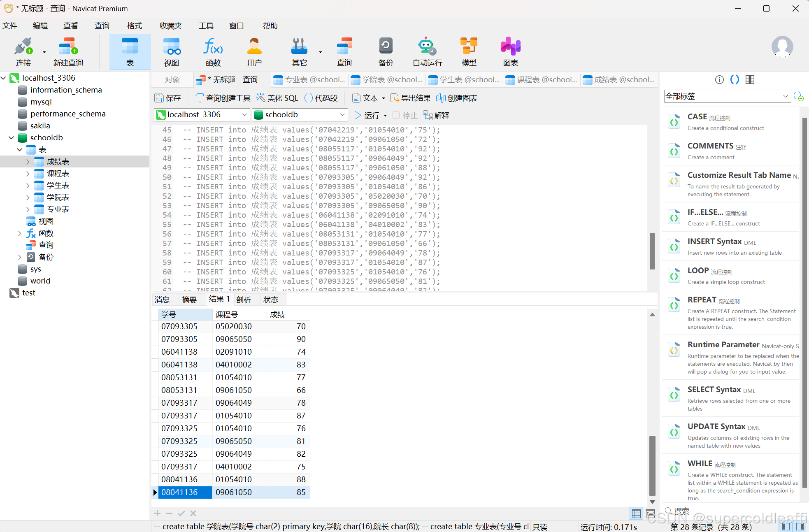Click the 图表 (Charts) icon
Screen dimensions: 809x532
[x=510, y=52]
